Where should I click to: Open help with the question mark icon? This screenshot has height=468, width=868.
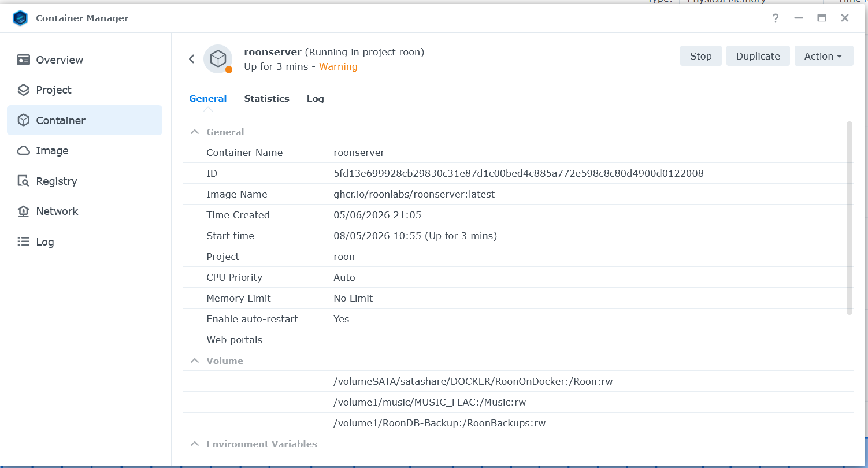click(x=776, y=18)
